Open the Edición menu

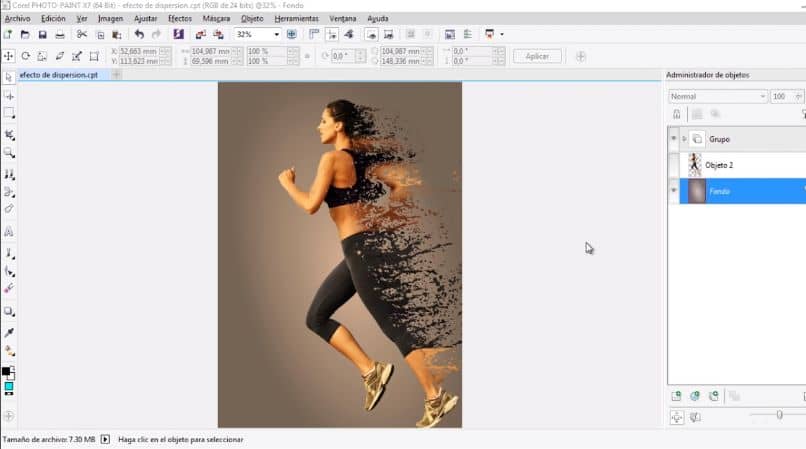(53, 19)
